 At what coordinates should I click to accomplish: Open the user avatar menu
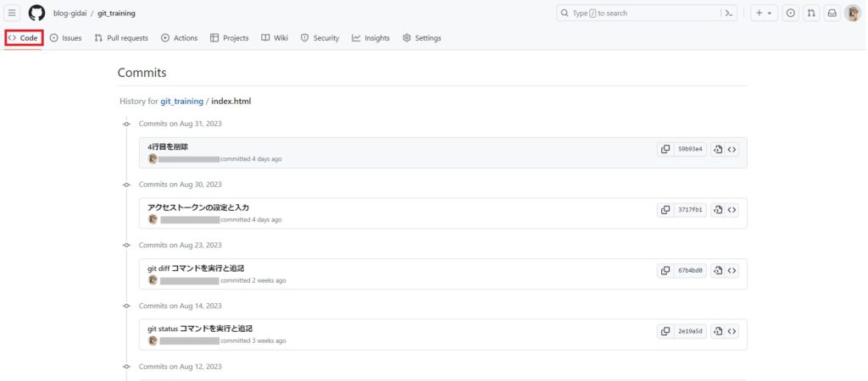pos(852,14)
